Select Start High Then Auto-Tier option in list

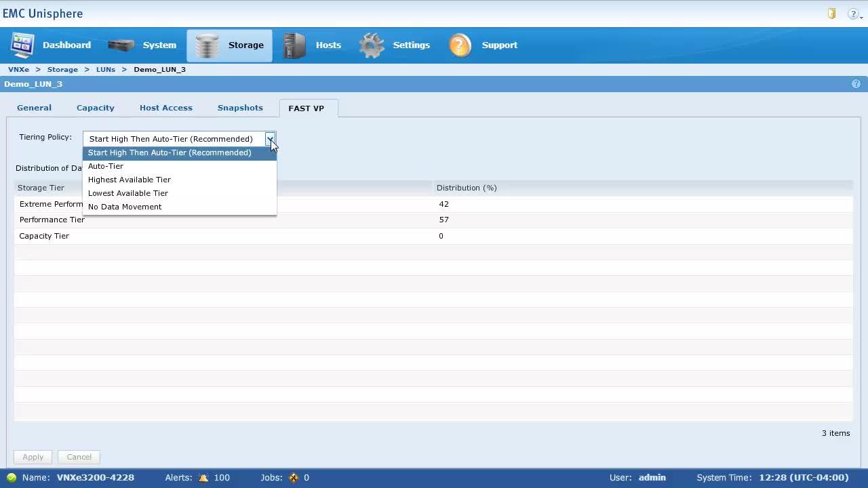(x=180, y=152)
